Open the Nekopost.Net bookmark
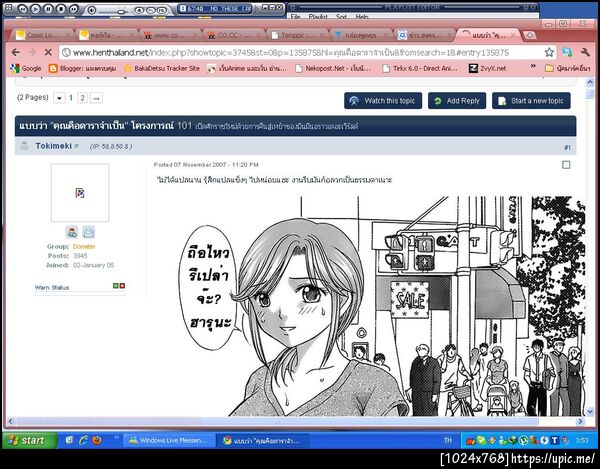This screenshot has height=469, width=600. pos(333,68)
